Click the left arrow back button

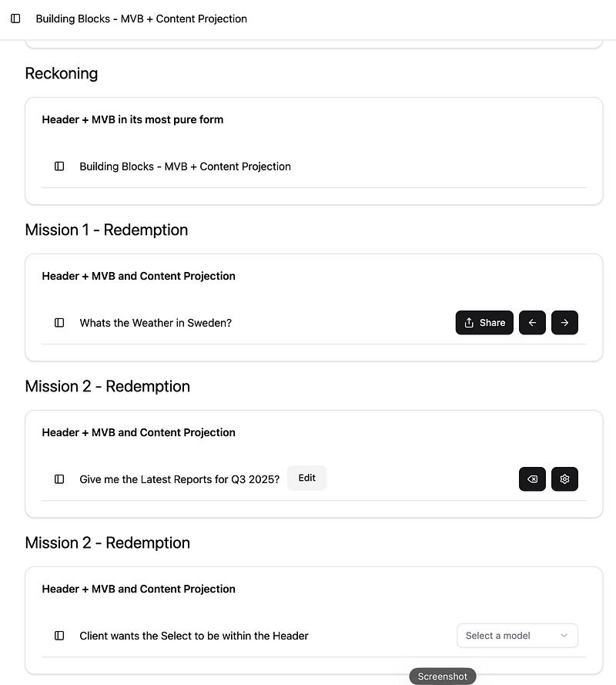(x=532, y=323)
